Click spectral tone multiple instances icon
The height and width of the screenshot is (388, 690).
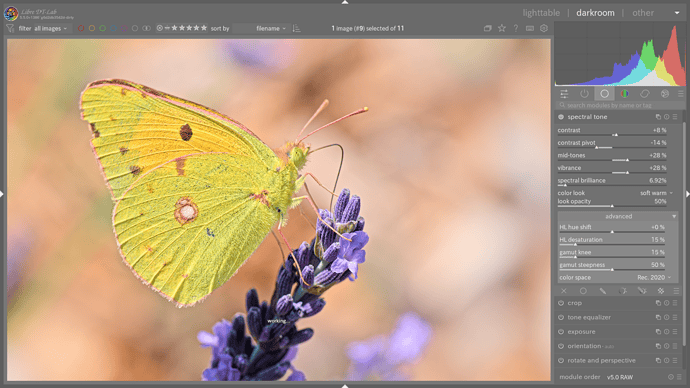pos(658,117)
